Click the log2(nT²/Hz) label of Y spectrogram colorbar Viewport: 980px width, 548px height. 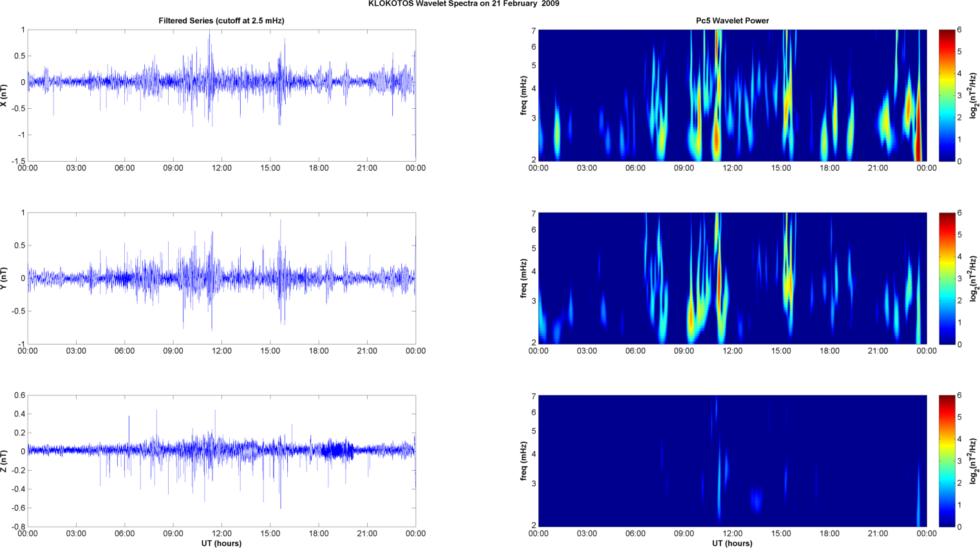point(974,278)
